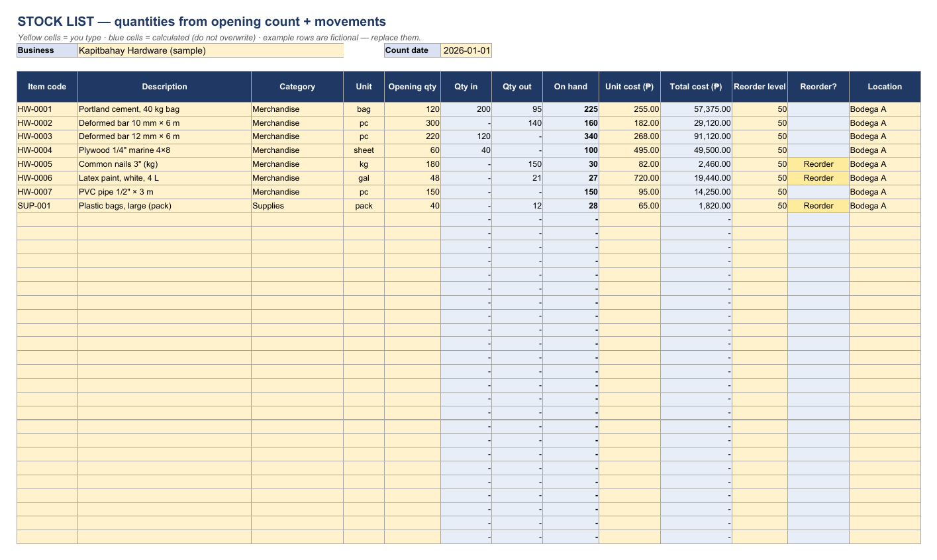Click the unit cell sheet

pyautogui.click(x=364, y=150)
